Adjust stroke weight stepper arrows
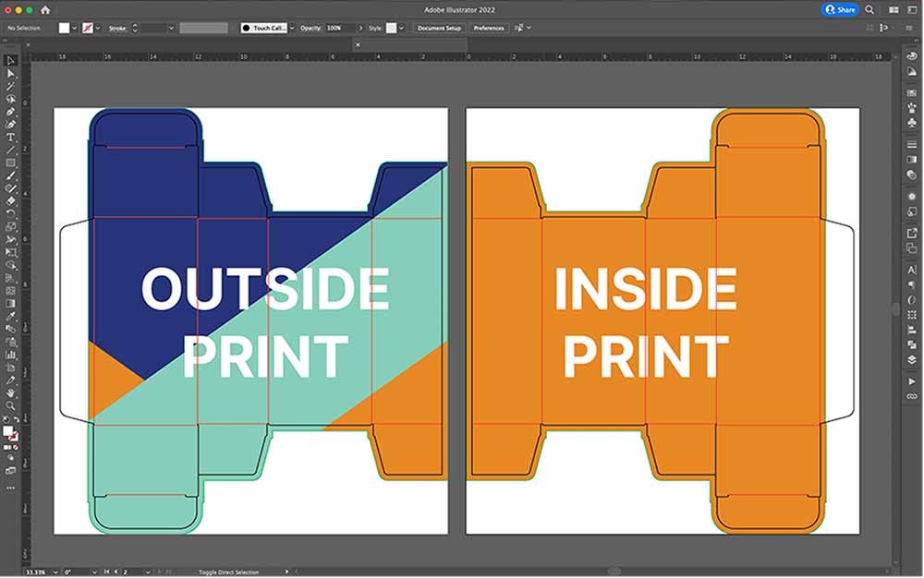The image size is (924, 578). (135, 28)
